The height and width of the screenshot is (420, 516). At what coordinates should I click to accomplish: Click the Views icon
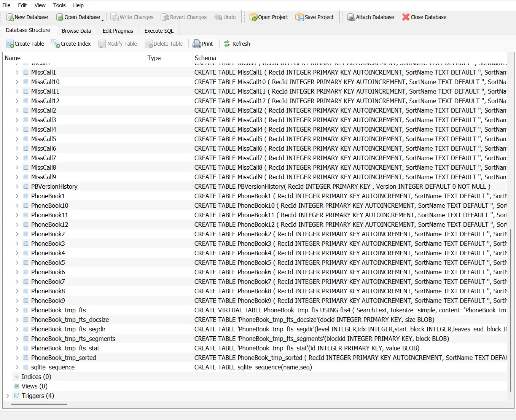click(x=16, y=386)
